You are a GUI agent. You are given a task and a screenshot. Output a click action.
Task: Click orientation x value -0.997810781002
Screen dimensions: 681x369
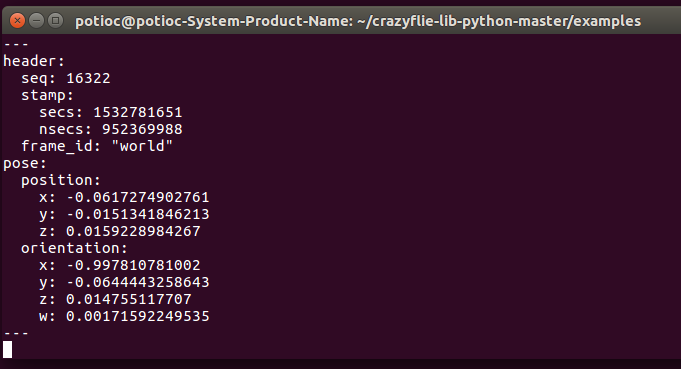133,265
